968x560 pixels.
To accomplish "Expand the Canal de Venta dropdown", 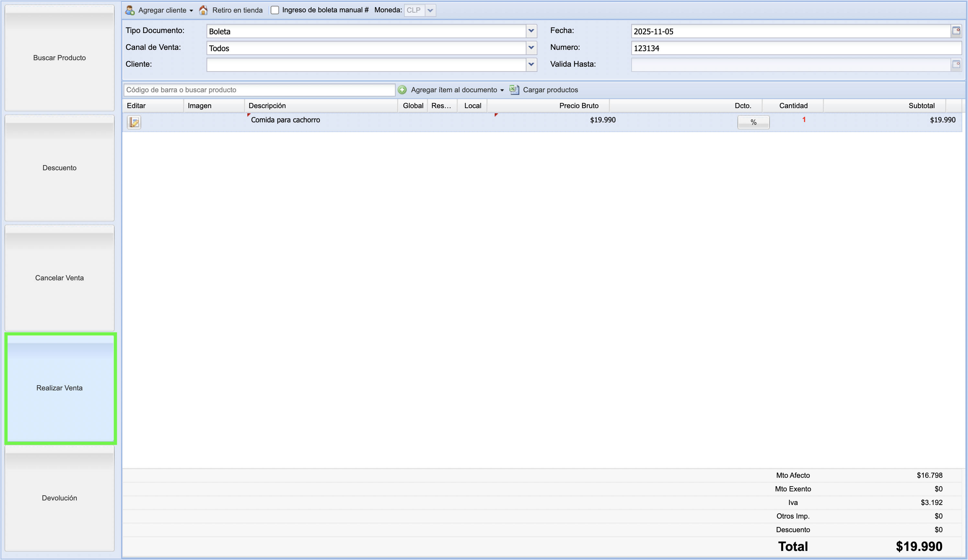I will [531, 48].
